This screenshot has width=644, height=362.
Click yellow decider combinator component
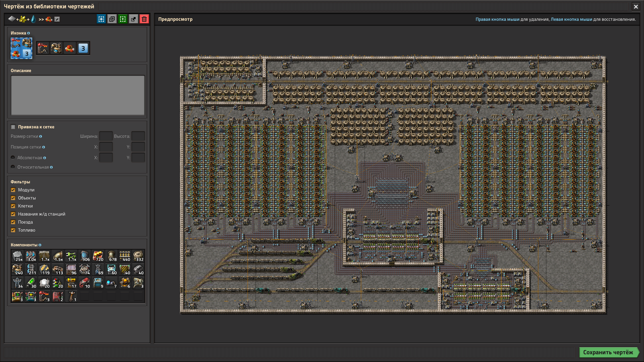(x=17, y=296)
